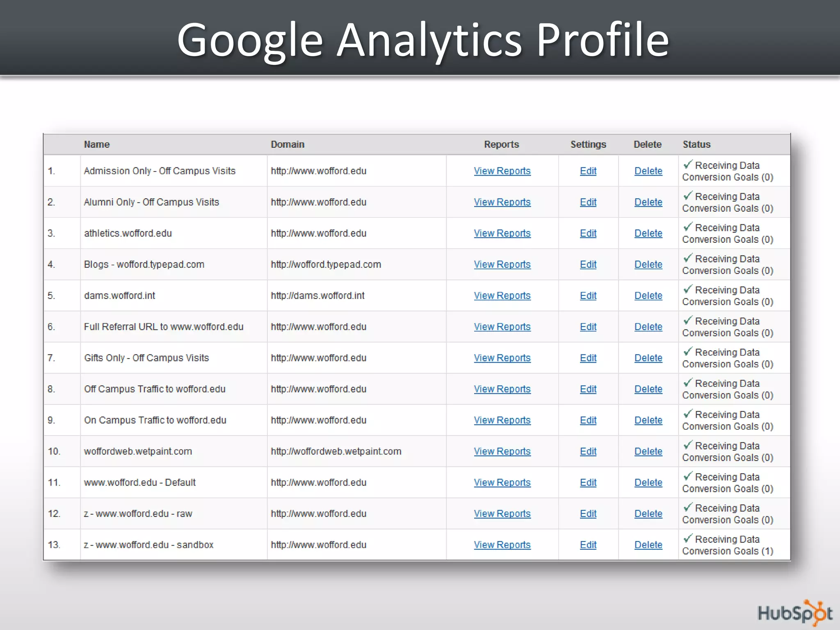Select Conversion Goals (1) for sandbox profile
840x630 pixels.
728,551
